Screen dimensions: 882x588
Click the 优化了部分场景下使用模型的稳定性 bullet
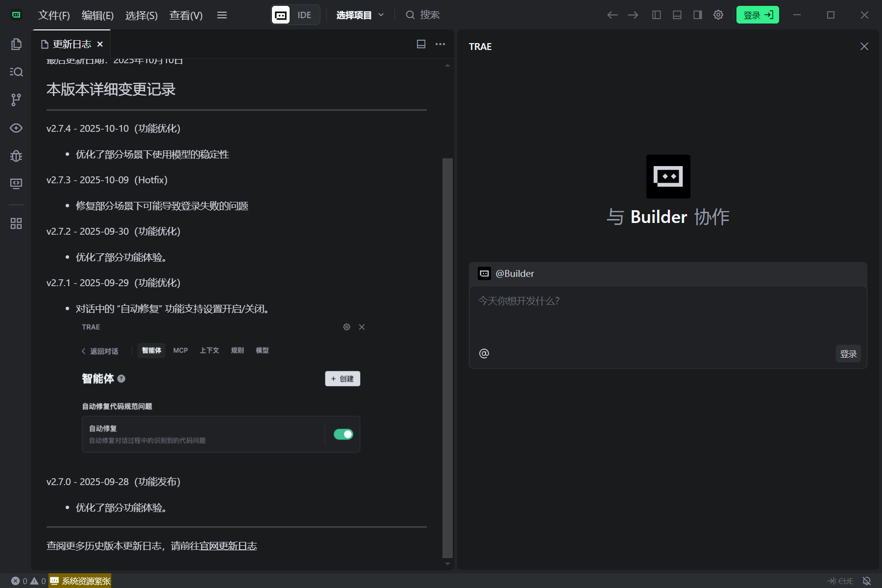[x=152, y=154]
